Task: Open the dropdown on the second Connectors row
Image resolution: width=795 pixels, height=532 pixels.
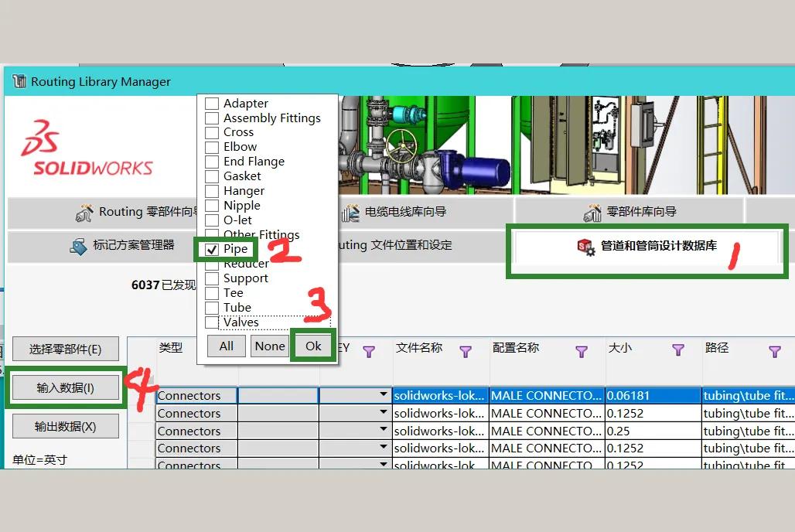Action: click(383, 413)
